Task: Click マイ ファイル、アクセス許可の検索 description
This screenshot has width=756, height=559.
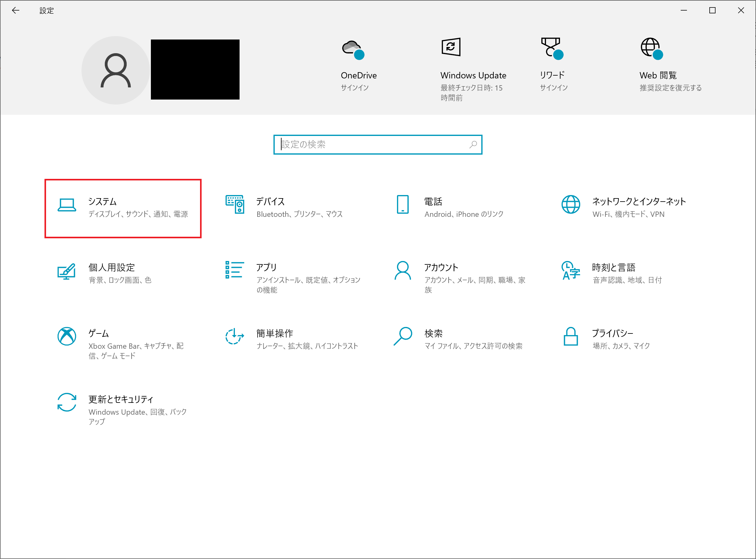Action: 474,346
